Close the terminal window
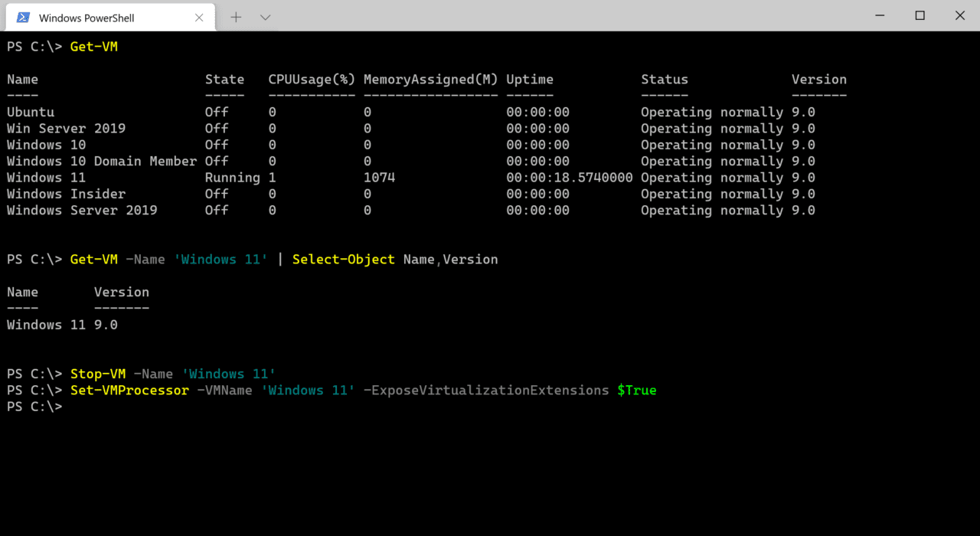Screen dimensions: 980x536 [960, 15]
